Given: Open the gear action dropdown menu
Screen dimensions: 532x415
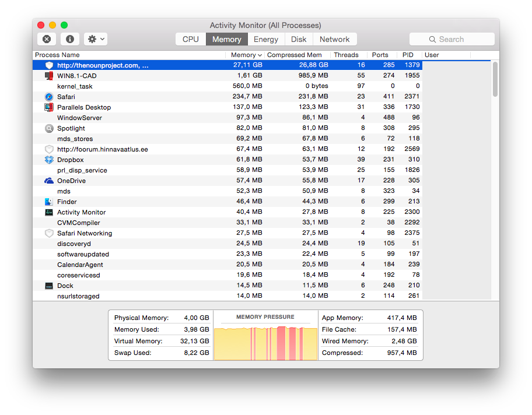Looking at the screenshot, I should coord(96,39).
